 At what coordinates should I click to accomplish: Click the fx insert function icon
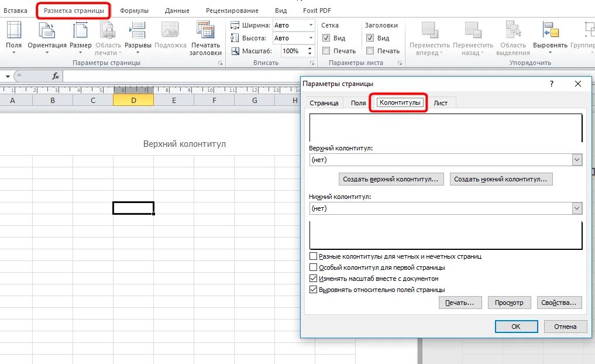click(x=56, y=76)
